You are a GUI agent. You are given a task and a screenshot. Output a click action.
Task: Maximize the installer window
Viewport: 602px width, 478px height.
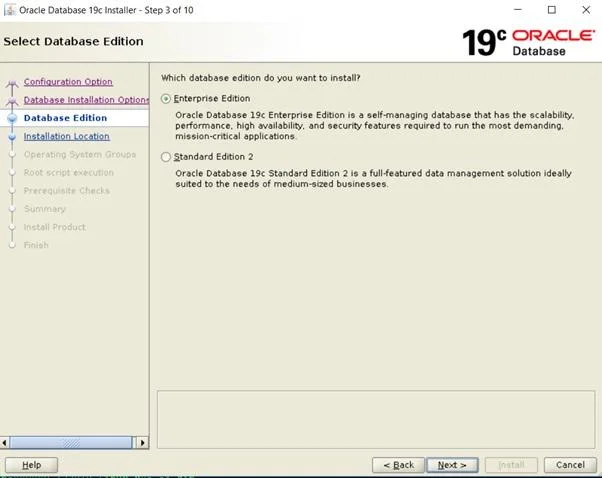[551, 10]
